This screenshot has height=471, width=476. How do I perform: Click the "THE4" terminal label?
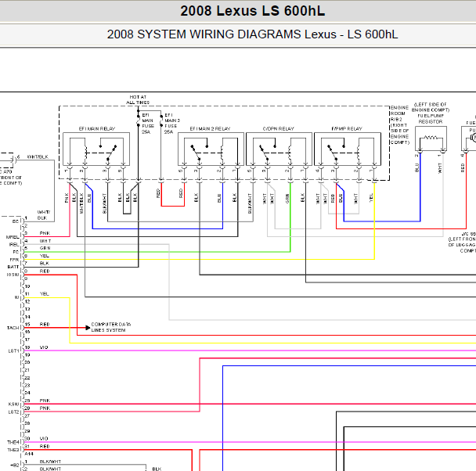(x=13, y=443)
